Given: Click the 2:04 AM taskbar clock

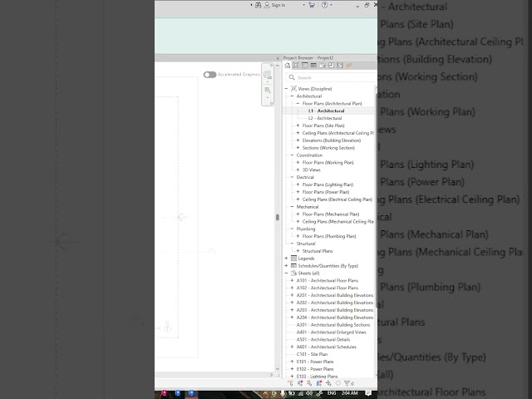Looking at the screenshot, I should point(350,393).
